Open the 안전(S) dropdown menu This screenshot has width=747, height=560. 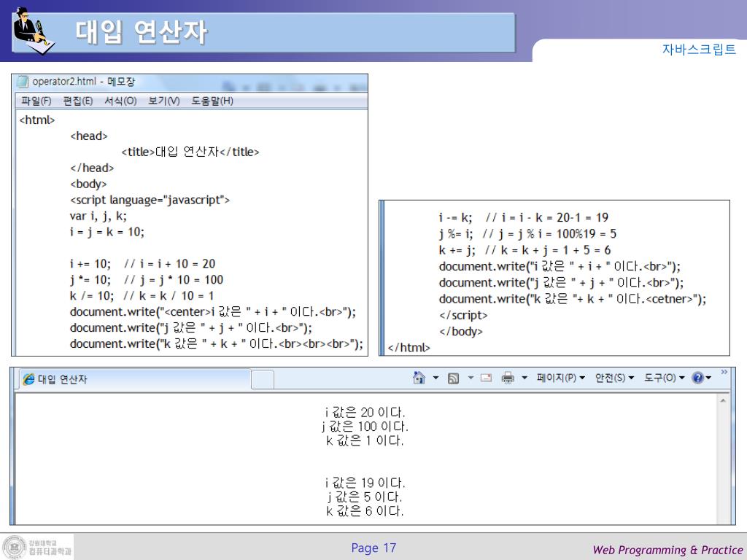[614, 378]
